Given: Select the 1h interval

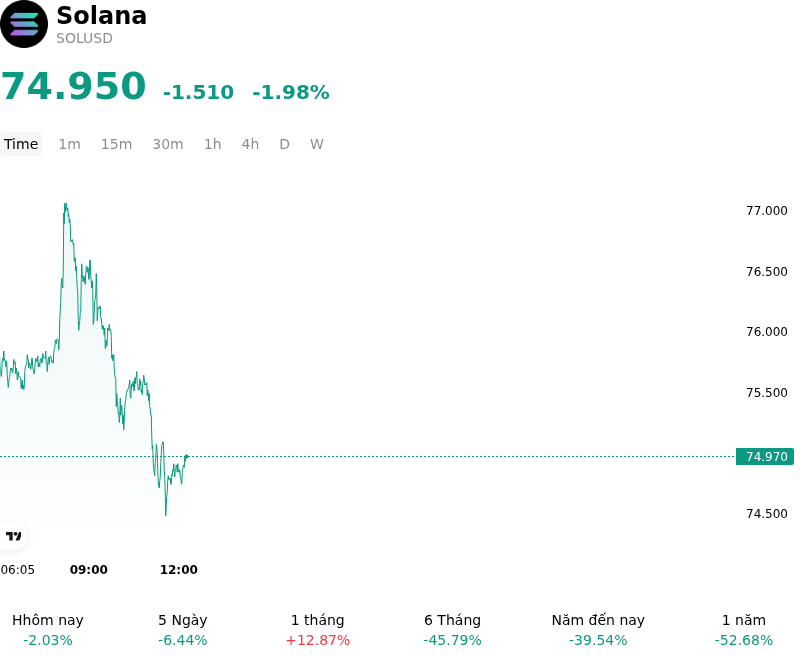Looking at the screenshot, I should 213,144.
